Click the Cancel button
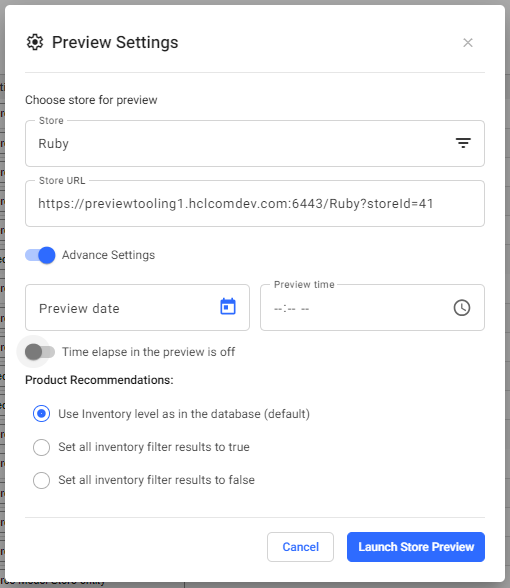Viewport: 510px width, 588px height. 300,547
